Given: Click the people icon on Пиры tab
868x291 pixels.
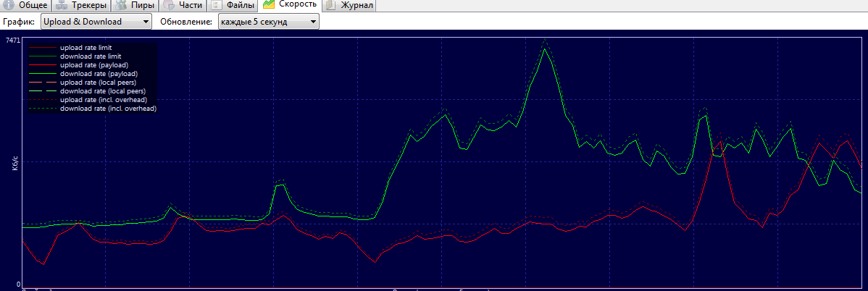Looking at the screenshot, I should click(x=121, y=5).
